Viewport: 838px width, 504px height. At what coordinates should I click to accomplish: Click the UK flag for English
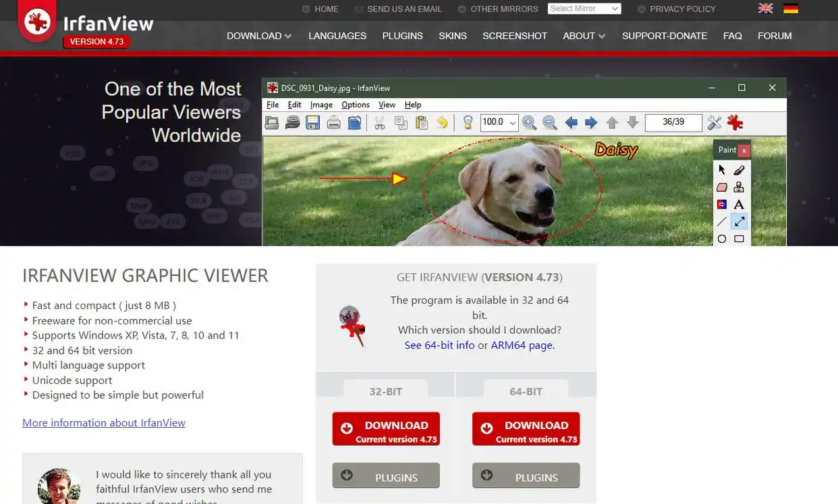(x=765, y=9)
